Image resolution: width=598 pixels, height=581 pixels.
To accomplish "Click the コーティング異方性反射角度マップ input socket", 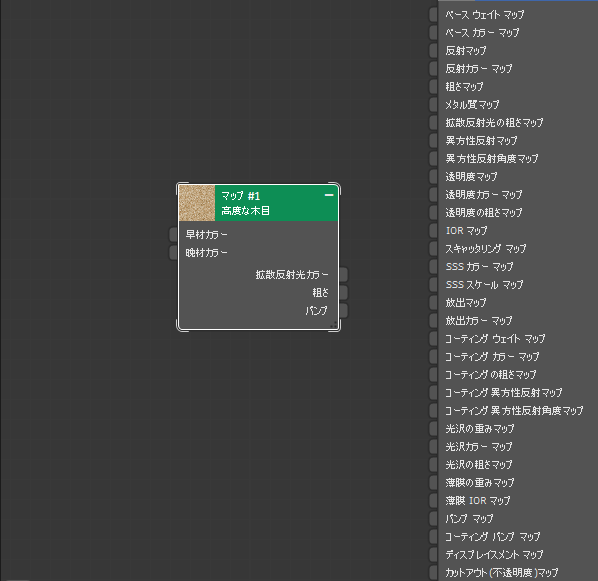I will coord(434,410).
